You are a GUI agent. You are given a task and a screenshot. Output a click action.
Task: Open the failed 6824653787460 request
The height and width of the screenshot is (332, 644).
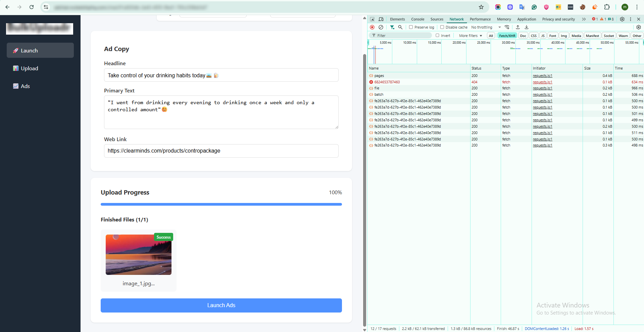387,82
